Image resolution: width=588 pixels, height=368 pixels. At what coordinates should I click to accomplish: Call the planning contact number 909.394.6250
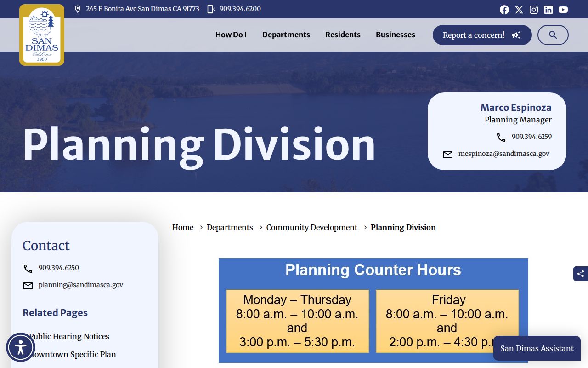tap(59, 268)
